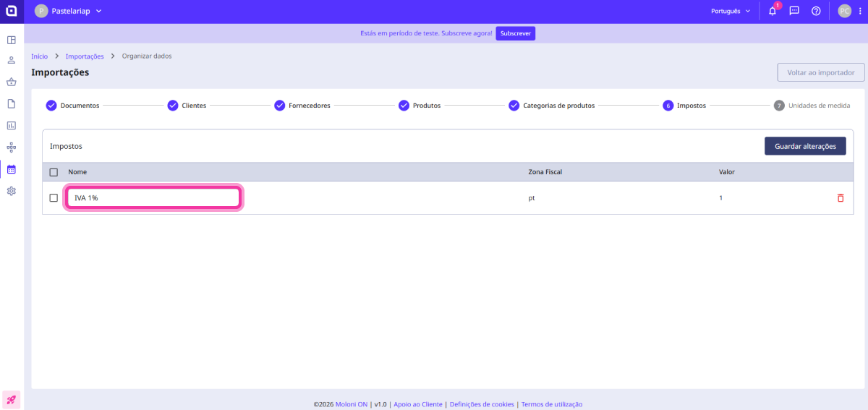Open the dashboard icon in sidebar
868x410 pixels.
point(12,40)
